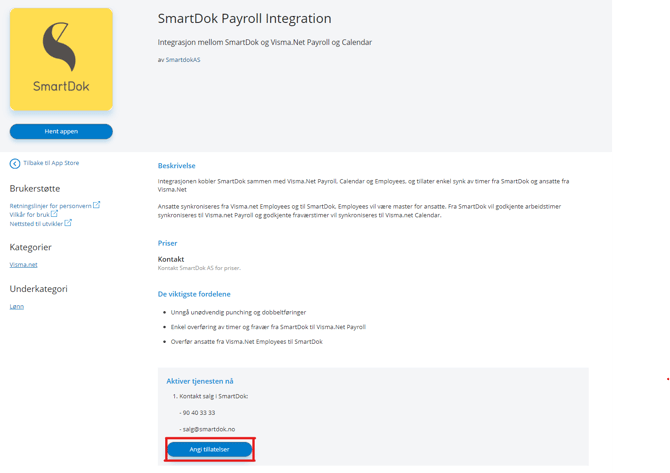The image size is (670, 473).
Task: Visit the Nettsted til utvikler link
Action: pos(36,224)
